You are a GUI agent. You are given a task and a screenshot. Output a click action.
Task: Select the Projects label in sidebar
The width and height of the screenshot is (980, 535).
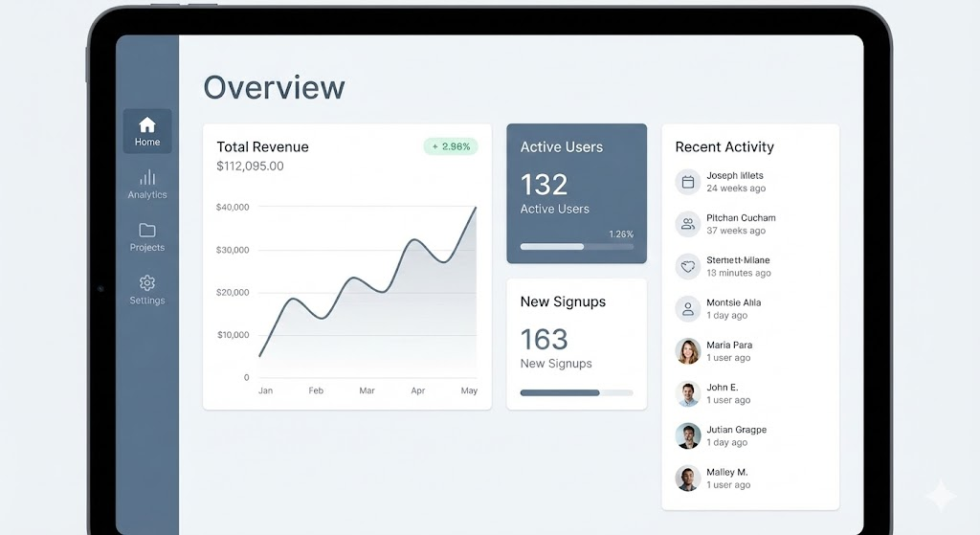(x=147, y=248)
